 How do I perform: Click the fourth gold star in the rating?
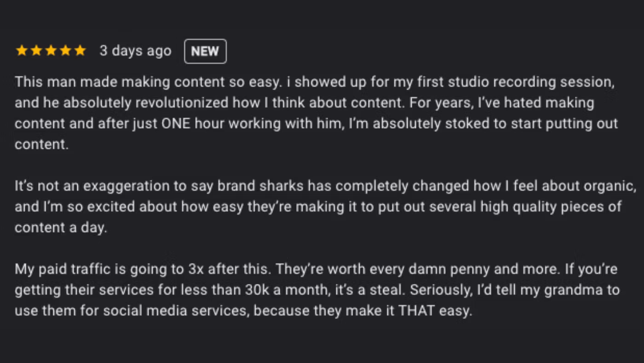point(65,51)
